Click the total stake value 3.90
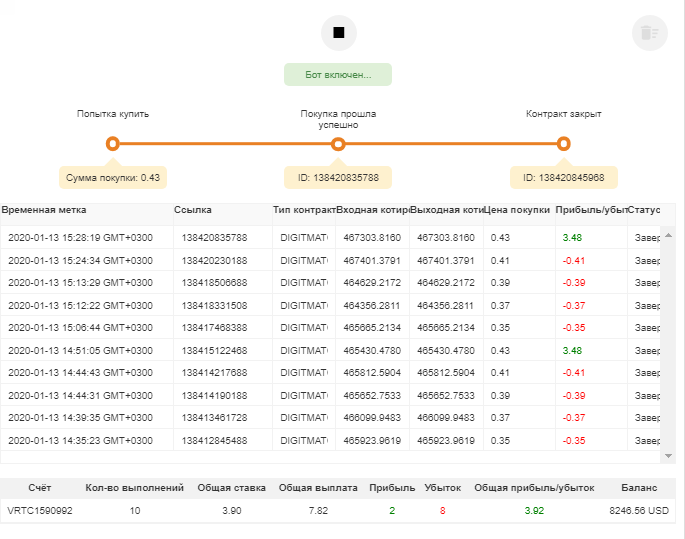The image size is (685, 539). tap(232, 511)
